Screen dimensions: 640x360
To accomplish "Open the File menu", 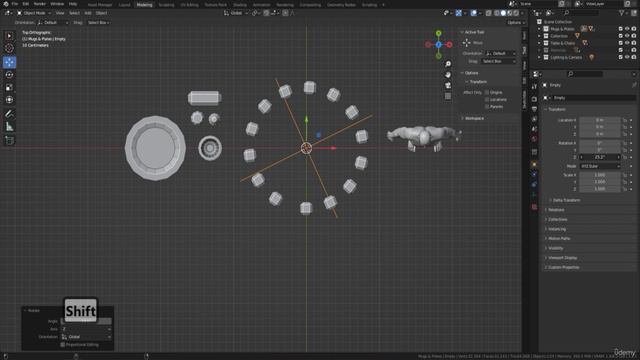I will [15, 4].
